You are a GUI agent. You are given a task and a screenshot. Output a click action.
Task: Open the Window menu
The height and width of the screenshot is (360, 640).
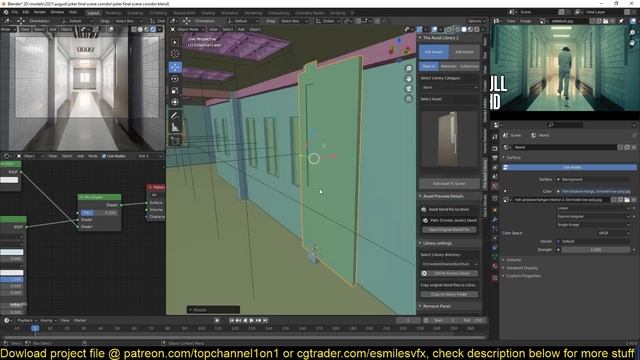point(57,12)
